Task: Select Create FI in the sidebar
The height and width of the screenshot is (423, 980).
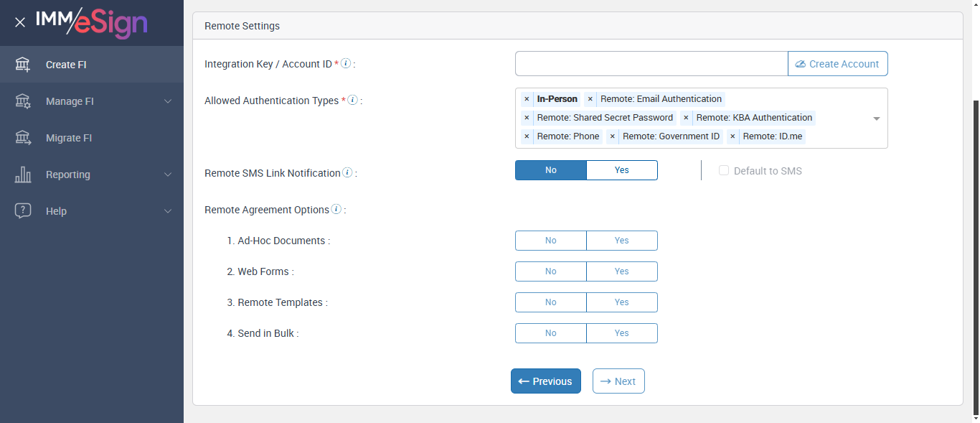Action: coord(66,65)
